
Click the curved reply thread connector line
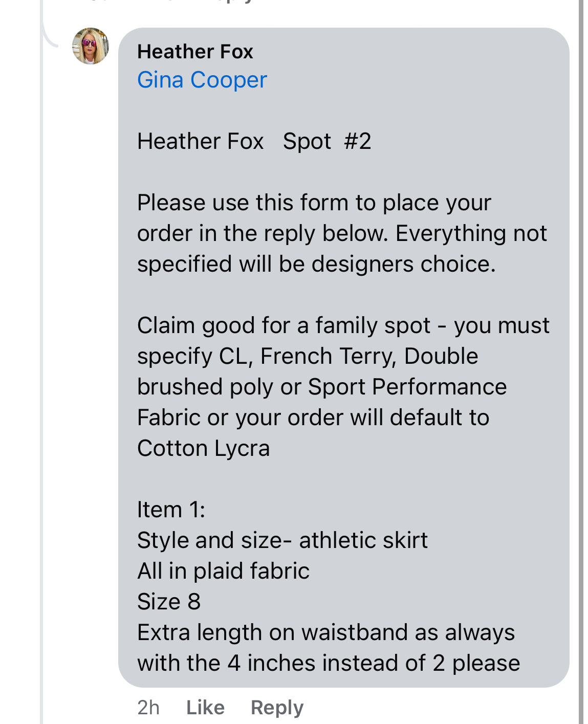point(50,31)
